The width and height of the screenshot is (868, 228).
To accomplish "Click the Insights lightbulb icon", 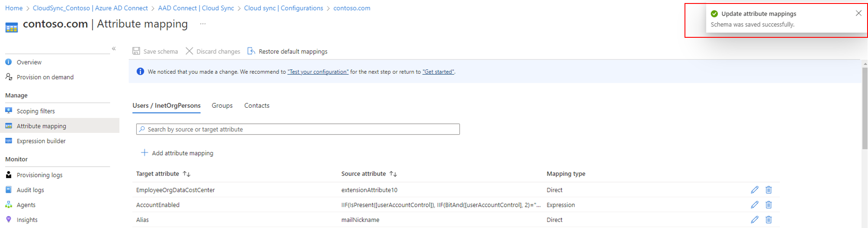I will coord(9,219).
